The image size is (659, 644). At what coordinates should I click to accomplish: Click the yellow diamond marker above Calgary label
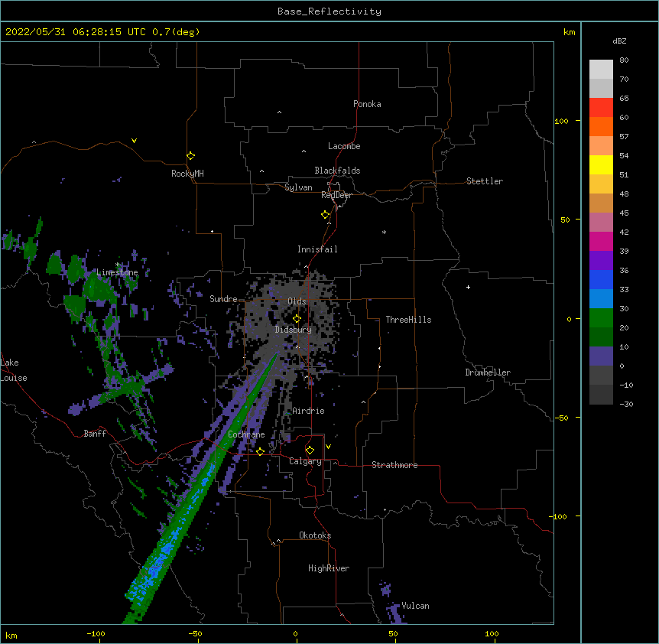coord(310,450)
